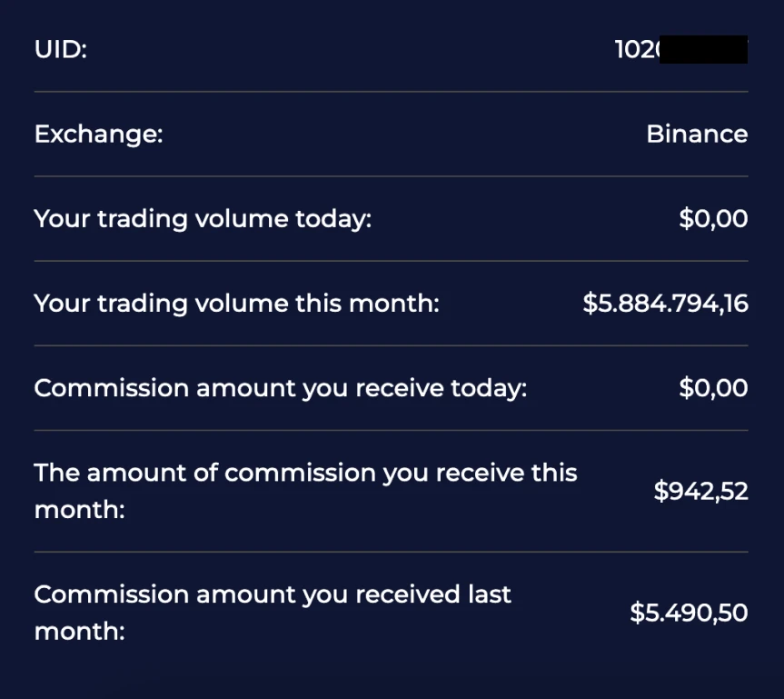Click the visible '102' UID digits

[633, 49]
